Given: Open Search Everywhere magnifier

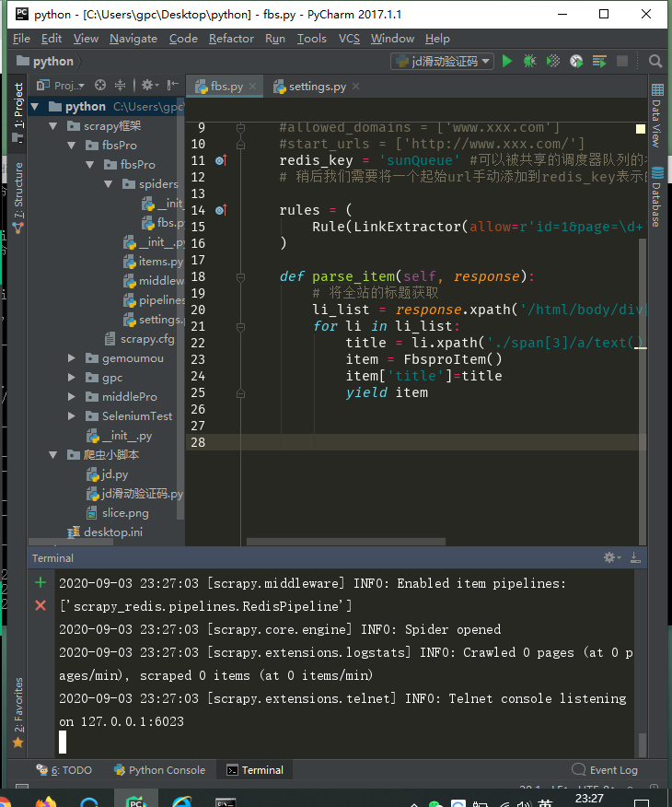Looking at the screenshot, I should click(655, 61).
